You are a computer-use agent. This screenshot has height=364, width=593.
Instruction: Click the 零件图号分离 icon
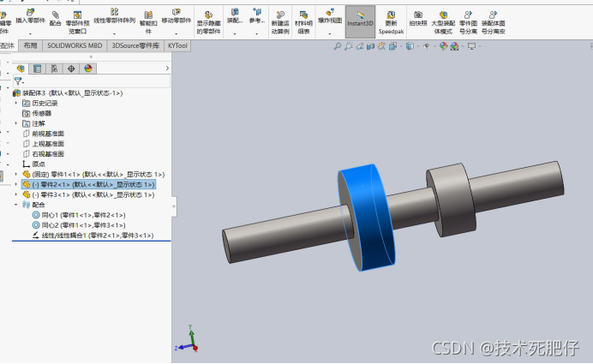point(468,15)
